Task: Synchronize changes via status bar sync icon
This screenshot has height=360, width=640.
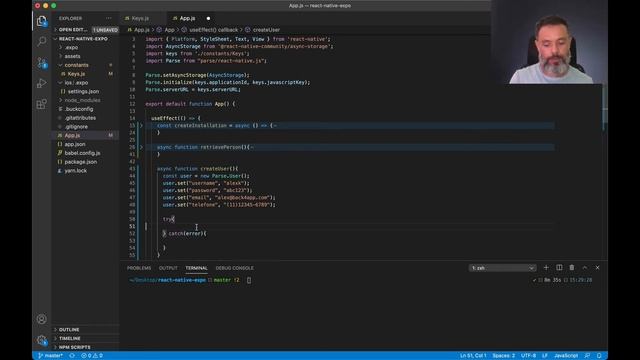Action: click(x=72, y=356)
